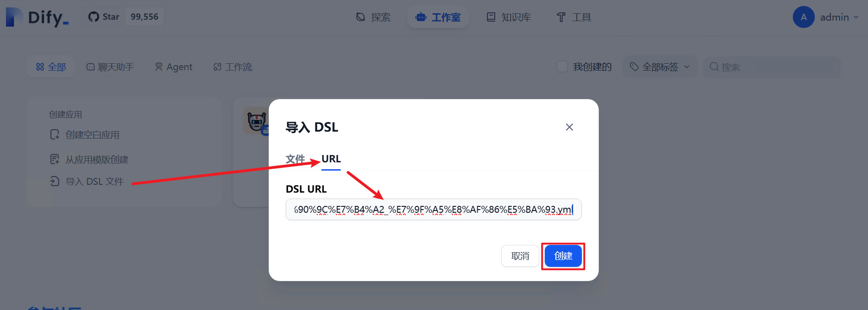Image resolution: width=868 pixels, height=310 pixels.
Task: Click the 搜索 search field
Action: pyautogui.click(x=772, y=67)
